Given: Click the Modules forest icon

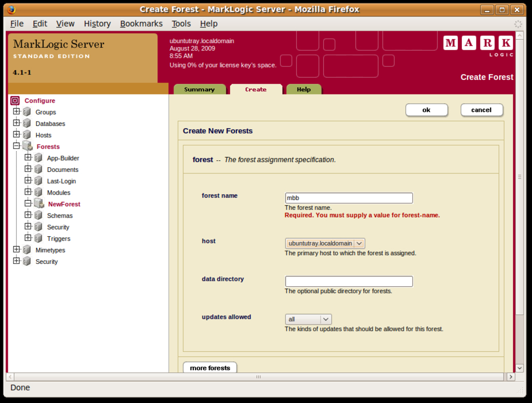Looking at the screenshot, I should pyautogui.click(x=38, y=193).
